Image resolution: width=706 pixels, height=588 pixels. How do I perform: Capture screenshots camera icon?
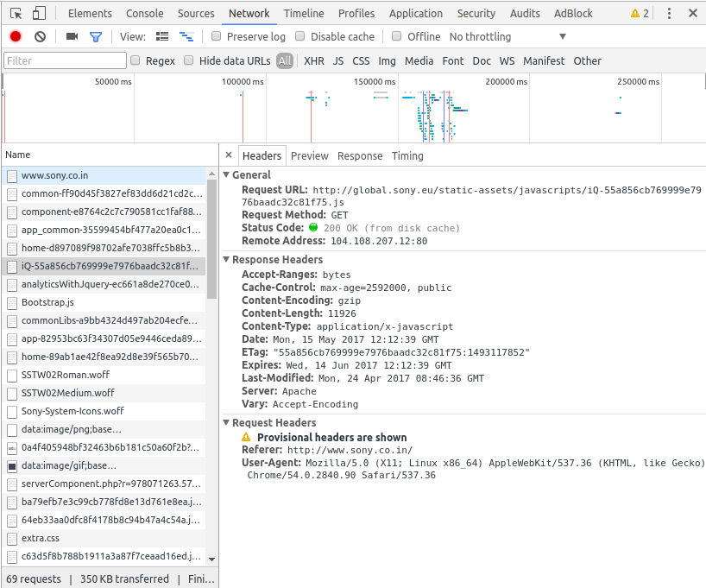[x=72, y=36]
